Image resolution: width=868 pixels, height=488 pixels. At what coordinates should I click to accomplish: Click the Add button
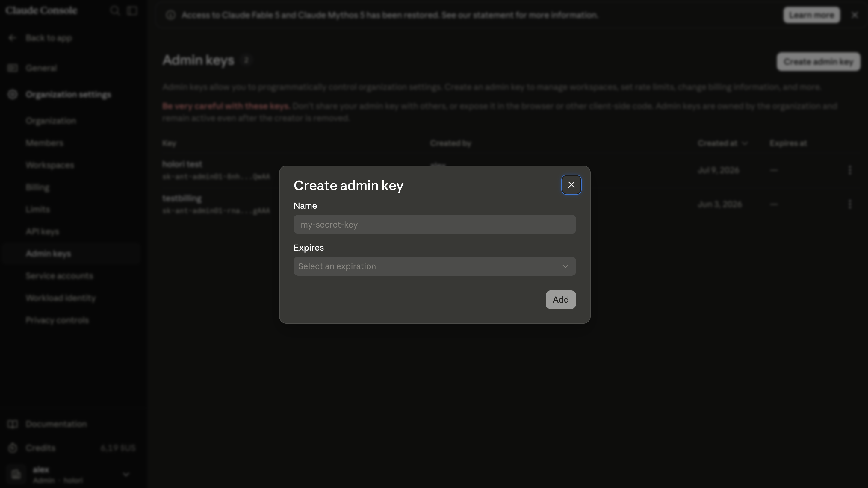click(x=561, y=300)
